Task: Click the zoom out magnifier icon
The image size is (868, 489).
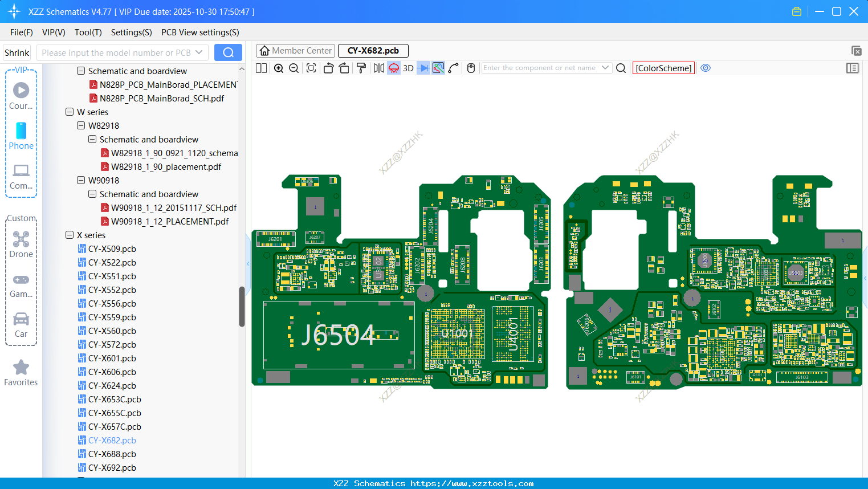Action: [x=294, y=68]
